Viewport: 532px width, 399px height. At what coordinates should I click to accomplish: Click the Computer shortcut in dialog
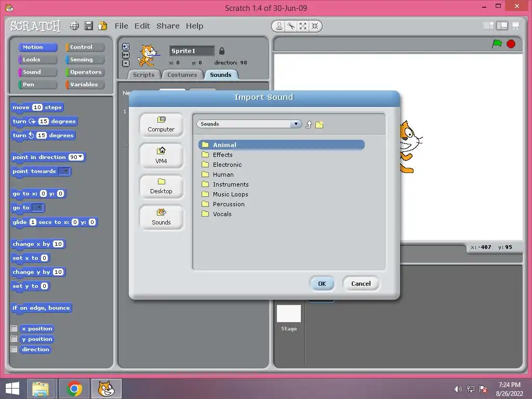click(x=161, y=125)
